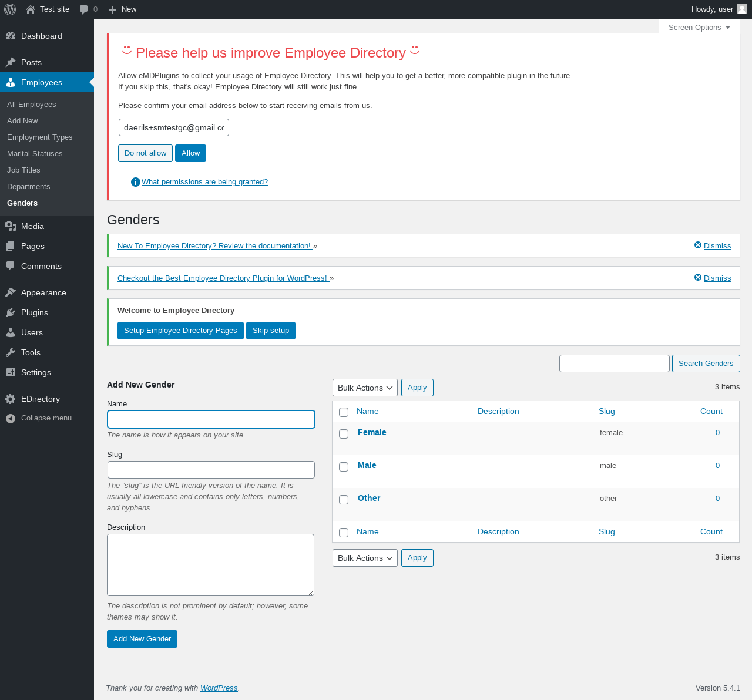752x700 pixels.
Task: Click the EDirectory gear icon
Action: tap(11, 399)
